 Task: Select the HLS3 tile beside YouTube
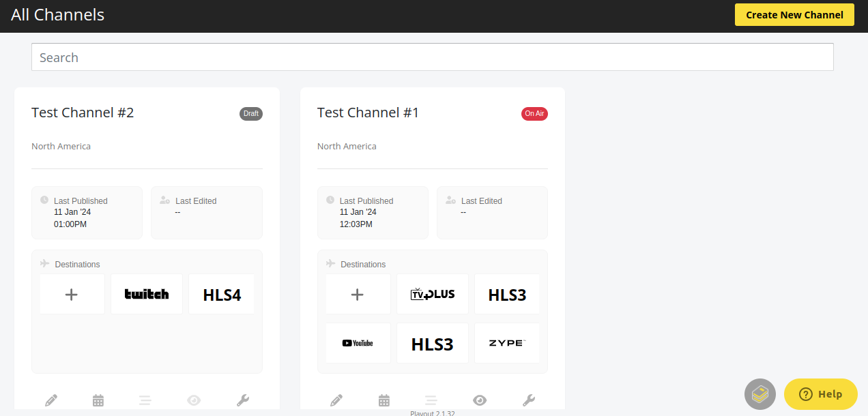pyautogui.click(x=433, y=343)
